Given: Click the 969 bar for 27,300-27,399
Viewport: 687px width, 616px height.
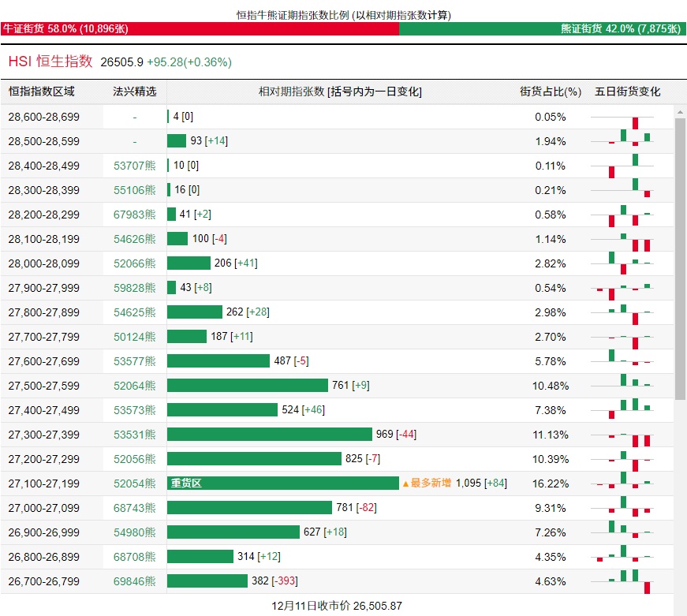Looking at the screenshot, I should [269, 435].
